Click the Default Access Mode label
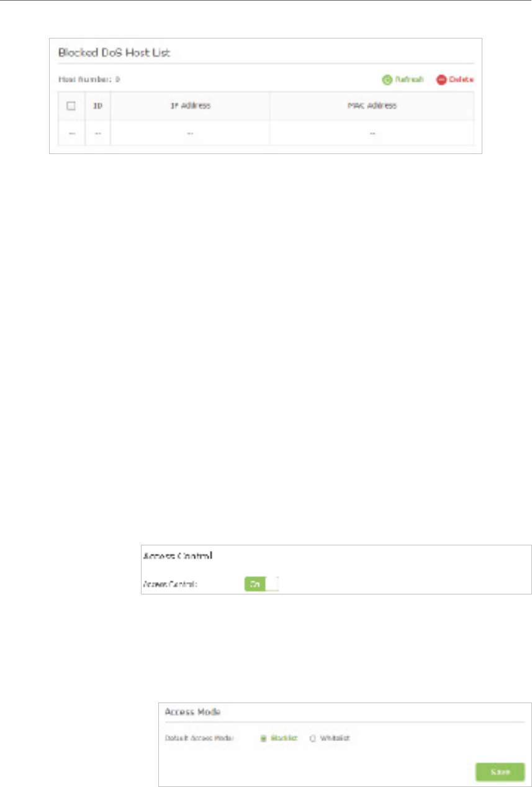532x787 pixels. click(x=197, y=739)
